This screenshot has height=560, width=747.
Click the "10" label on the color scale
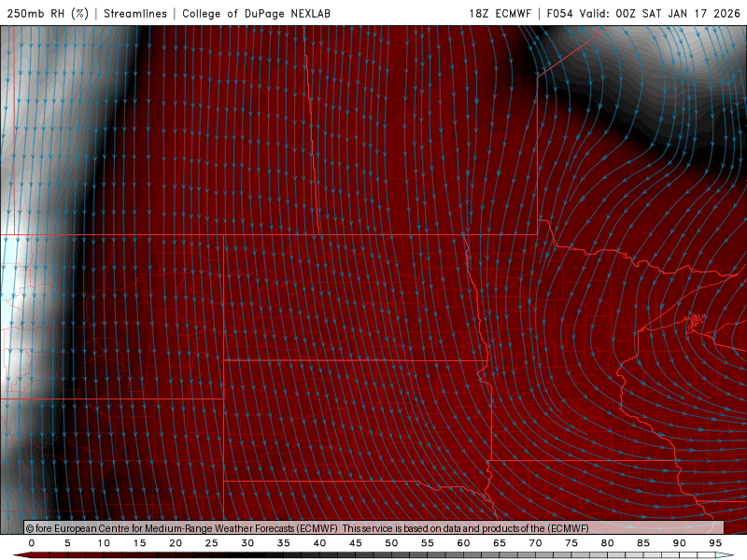tap(104, 543)
